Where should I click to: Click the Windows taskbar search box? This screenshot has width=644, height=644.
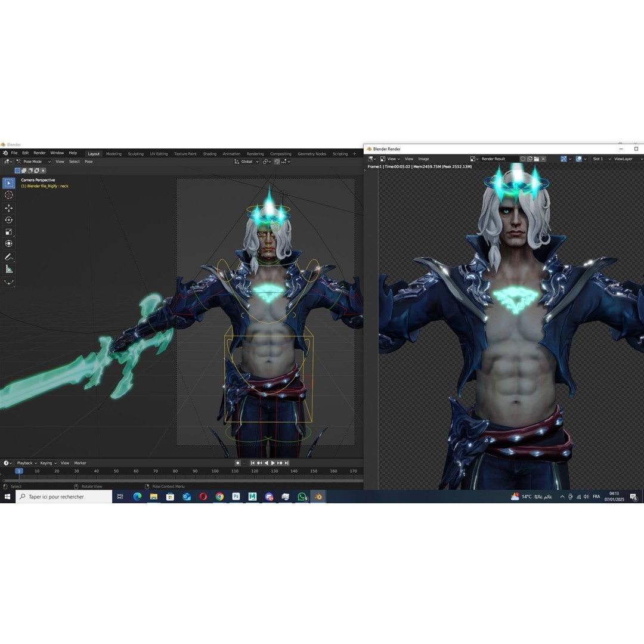(64, 497)
